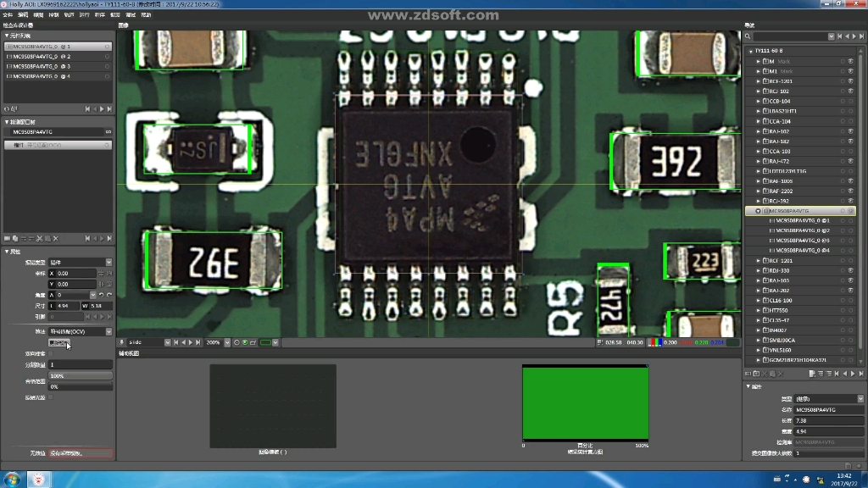This screenshot has width=868, height=488.
Task: Toggle eye visibility for RAJ-472
Action: [851, 161]
